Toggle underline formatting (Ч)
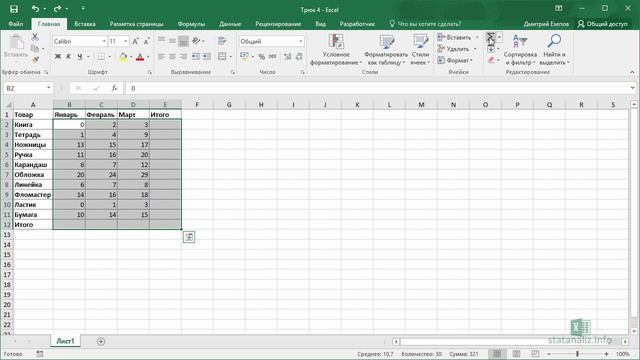Image resolution: width=640 pixels, height=360 pixels. tap(80, 57)
